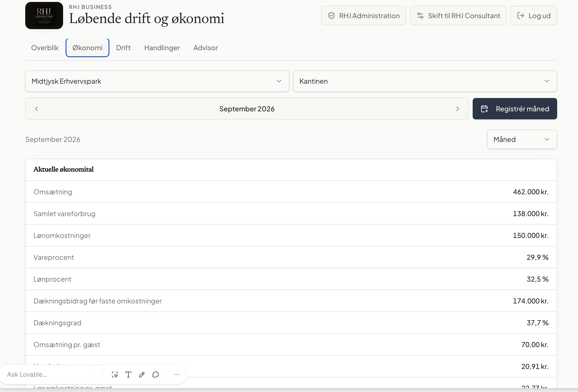Click the Vareprocent value 29,9 %
Image resolution: width=578 pixels, height=392 pixels.
click(537, 257)
